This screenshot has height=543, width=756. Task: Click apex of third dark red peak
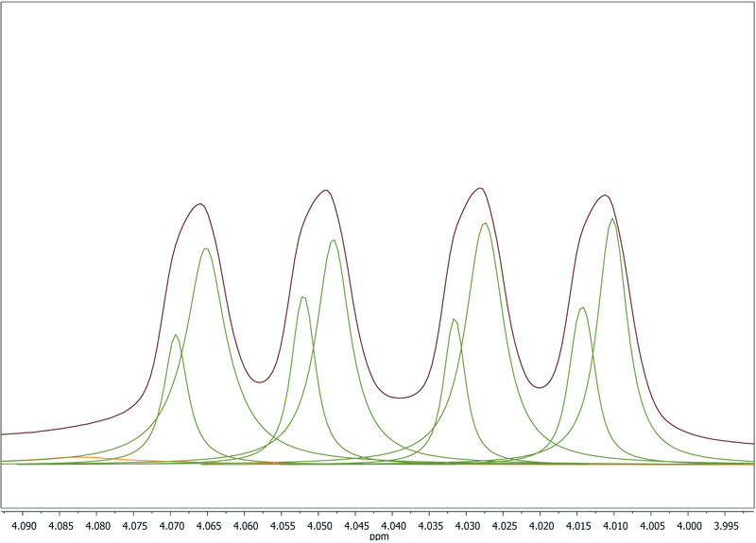[x=480, y=188]
